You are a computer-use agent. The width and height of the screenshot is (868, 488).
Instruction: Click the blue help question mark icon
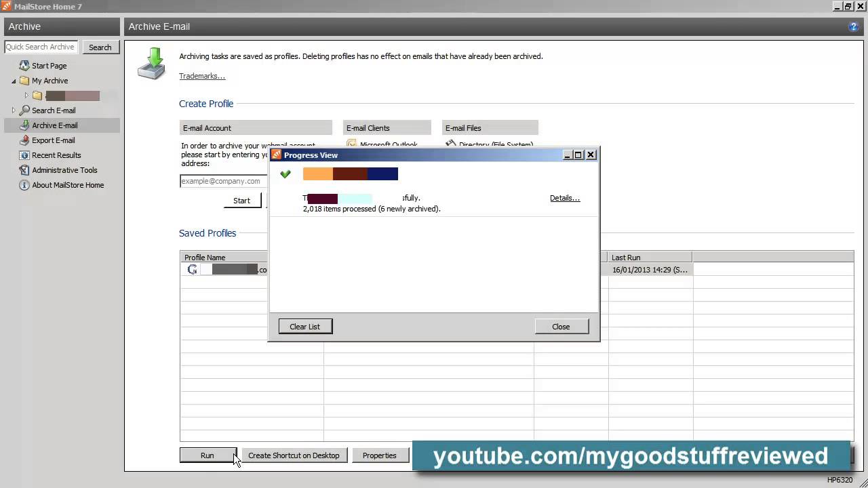point(853,27)
